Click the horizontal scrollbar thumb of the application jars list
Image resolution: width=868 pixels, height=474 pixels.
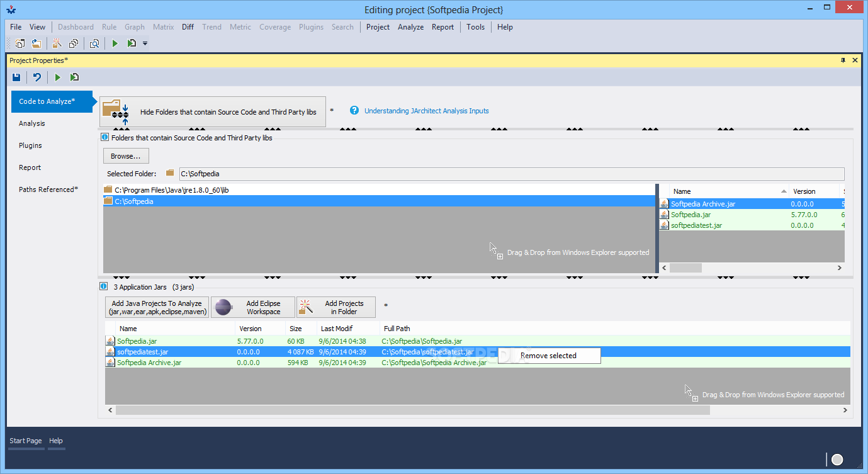(413, 410)
